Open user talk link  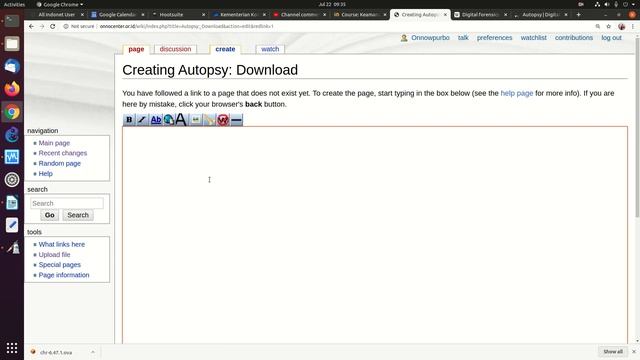tap(463, 38)
